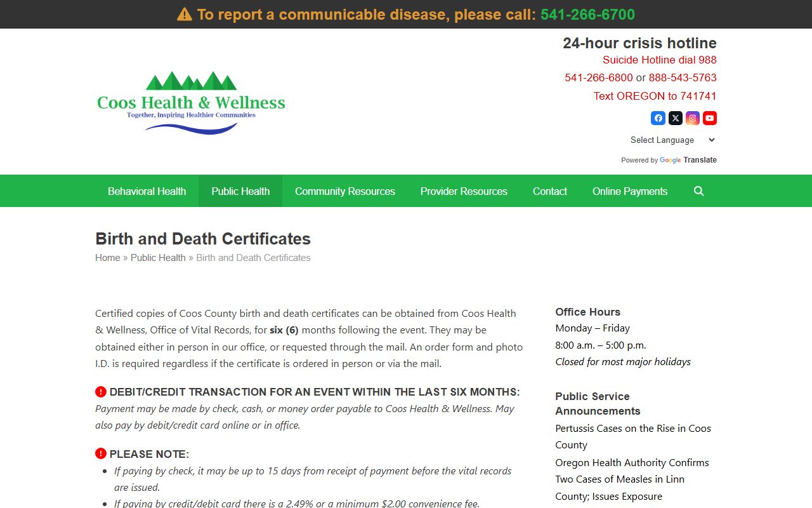
Task: Click the Birth and Death Certificates heading
Action: tap(203, 239)
